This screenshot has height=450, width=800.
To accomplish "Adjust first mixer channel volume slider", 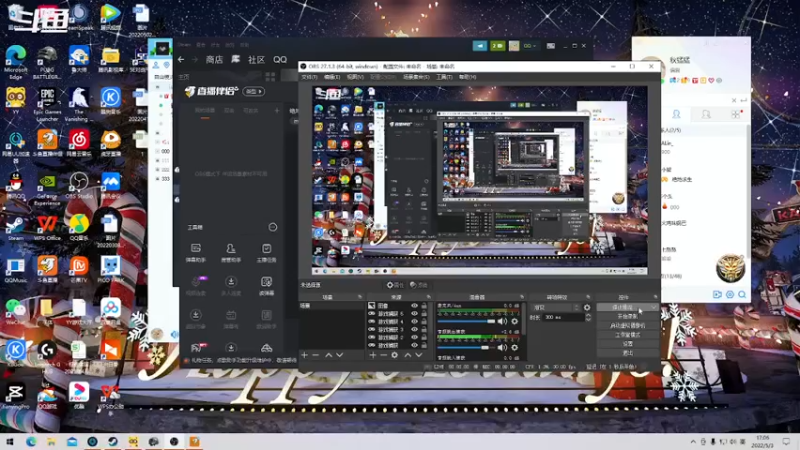I will [x=467, y=321].
